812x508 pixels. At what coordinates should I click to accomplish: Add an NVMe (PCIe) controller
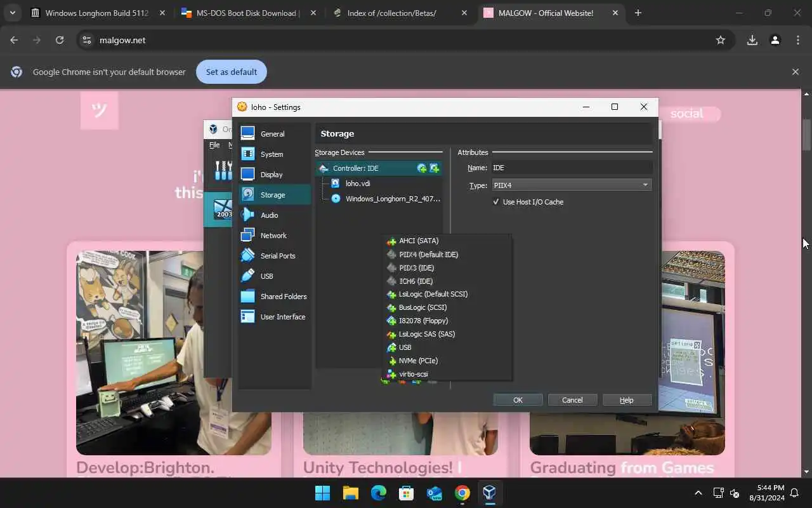point(447,361)
